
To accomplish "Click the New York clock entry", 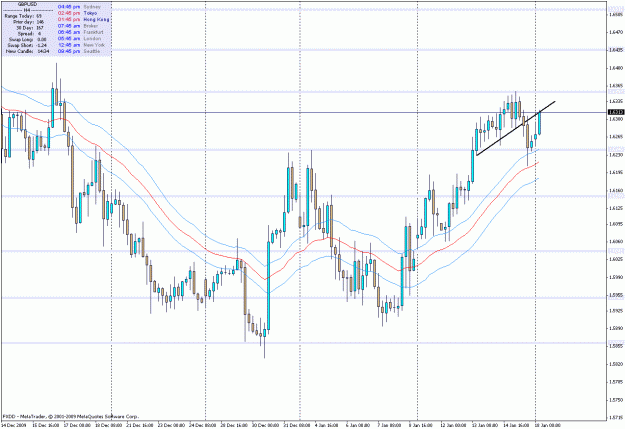I will point(81,45).
